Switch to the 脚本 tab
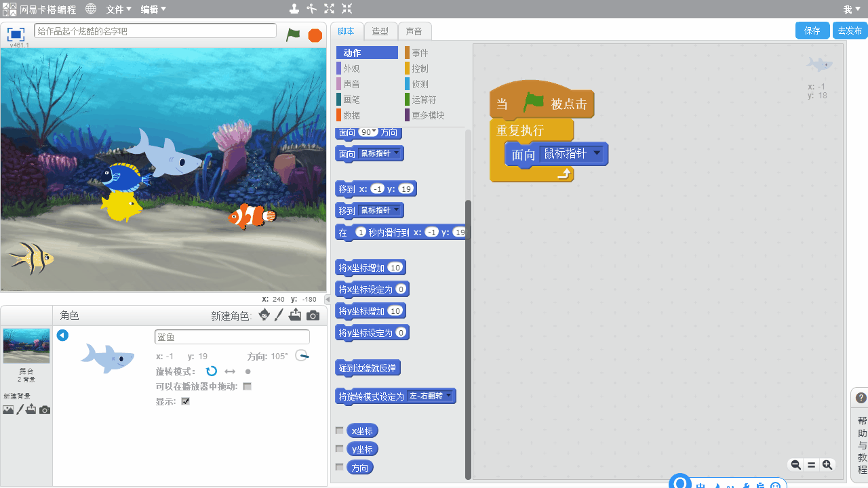868x488 pixels. pos(346,31)
